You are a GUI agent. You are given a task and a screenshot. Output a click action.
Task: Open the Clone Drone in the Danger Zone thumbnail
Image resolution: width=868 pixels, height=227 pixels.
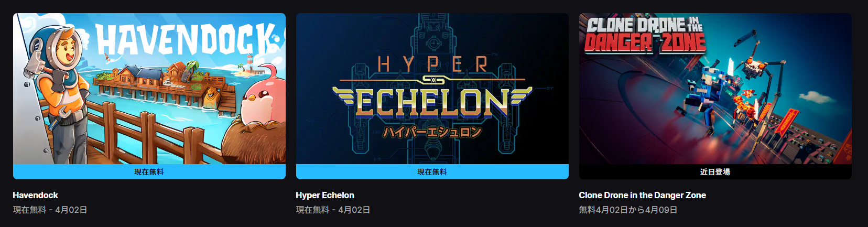click(x=715, y=89)
